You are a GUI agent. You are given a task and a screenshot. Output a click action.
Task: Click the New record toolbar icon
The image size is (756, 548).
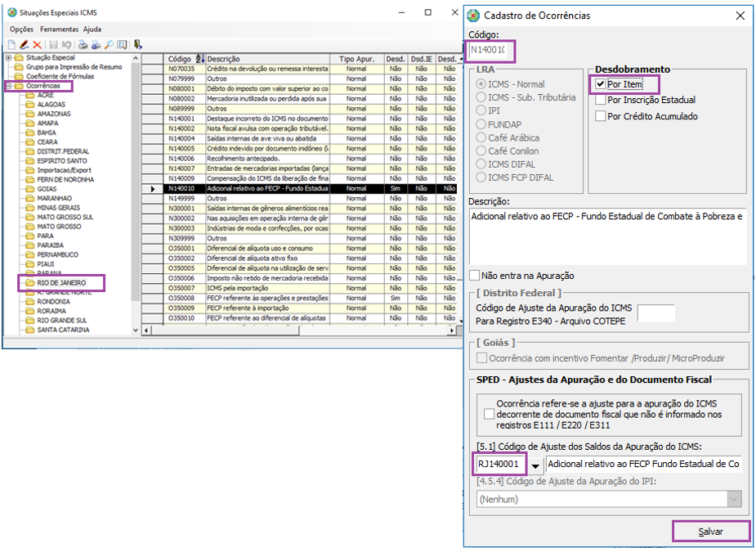[11, 45]
